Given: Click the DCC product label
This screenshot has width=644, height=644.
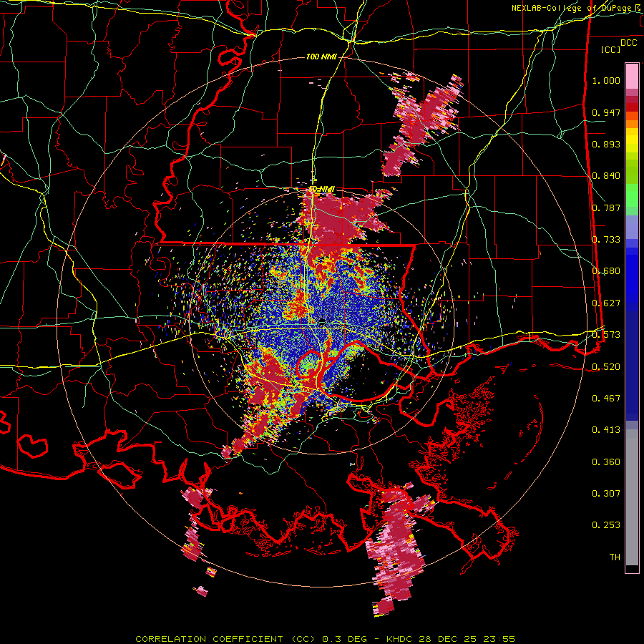Looking at the screenshot, I should pyautogui.click(x=628, y=43).
